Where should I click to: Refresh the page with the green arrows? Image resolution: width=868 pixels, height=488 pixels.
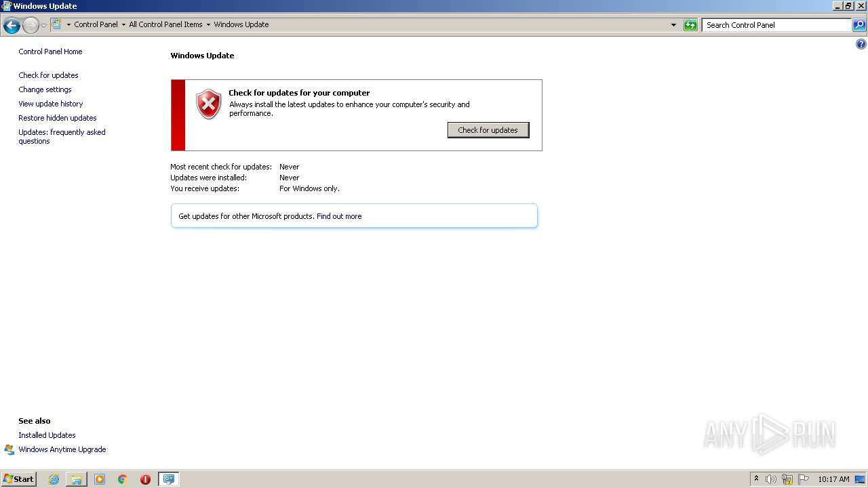pyautogui.click(x=690, y=25)
